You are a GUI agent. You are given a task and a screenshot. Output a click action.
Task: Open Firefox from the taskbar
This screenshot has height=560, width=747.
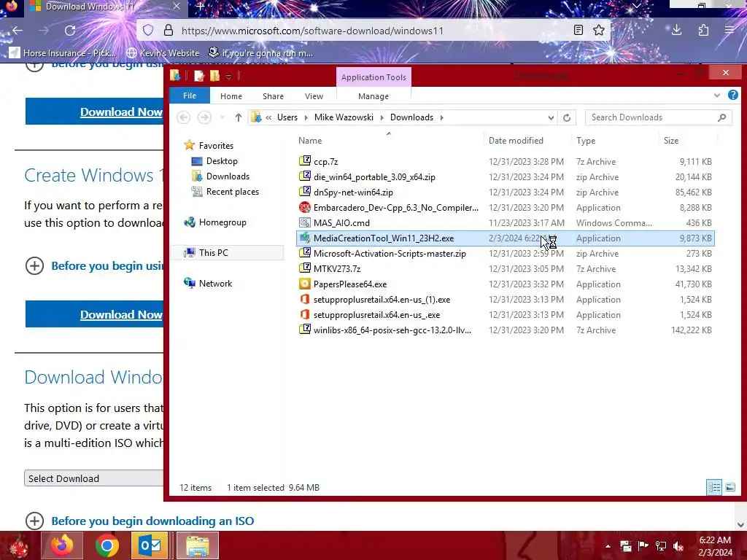[62, 545]
